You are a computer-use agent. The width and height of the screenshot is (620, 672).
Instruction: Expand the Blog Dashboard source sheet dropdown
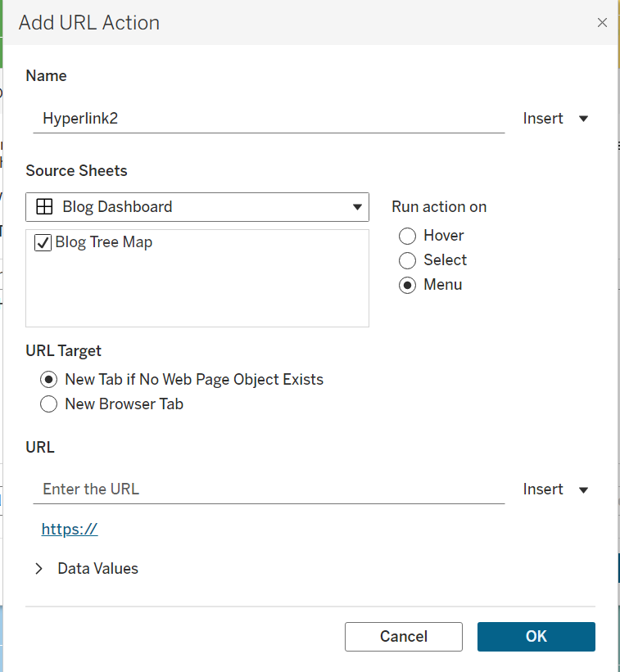[x=357, y=207]
